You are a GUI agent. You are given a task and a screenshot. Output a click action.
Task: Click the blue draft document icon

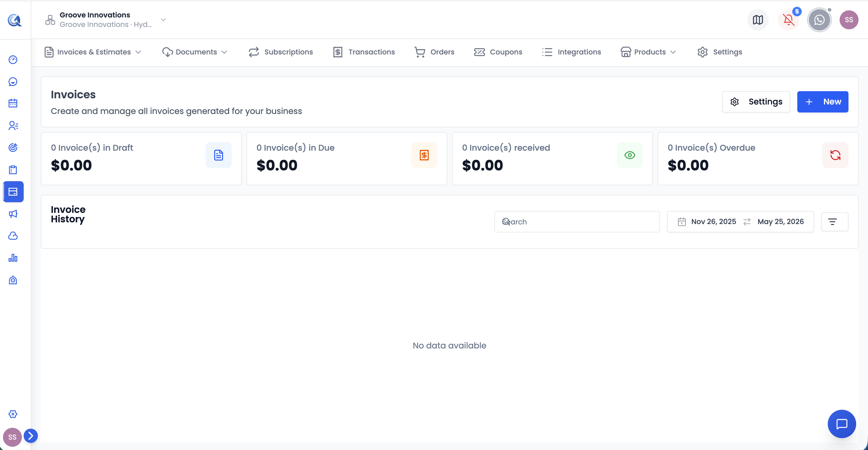coord(219,155)
